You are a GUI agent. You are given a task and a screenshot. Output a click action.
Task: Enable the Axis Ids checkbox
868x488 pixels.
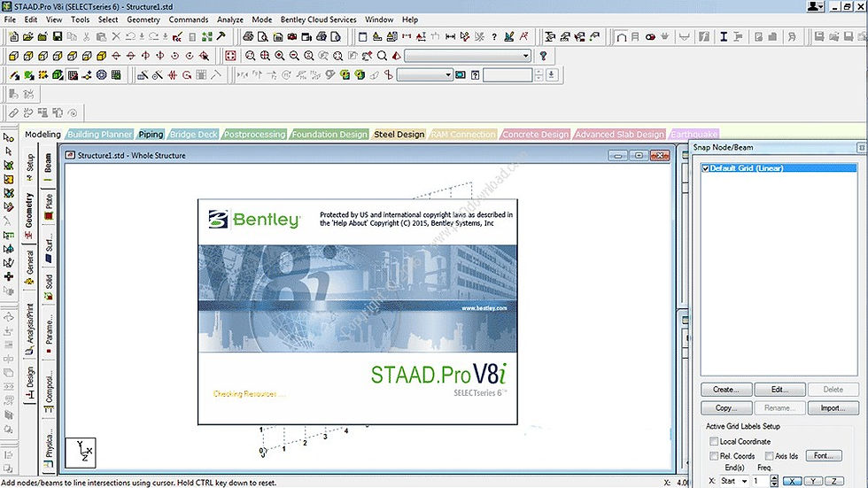(769, 456)
